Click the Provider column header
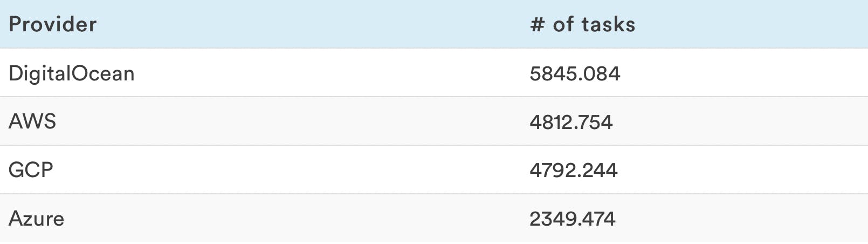Viewport: 868px width, 244px height. click(53, 24)
